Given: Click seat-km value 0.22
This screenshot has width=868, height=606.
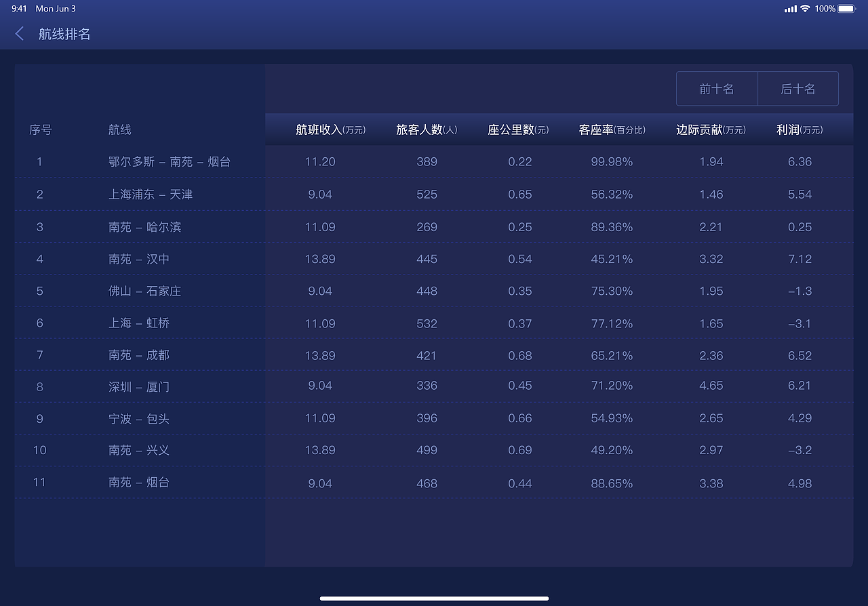Looking at the screenshot, I should pos(519,161).
